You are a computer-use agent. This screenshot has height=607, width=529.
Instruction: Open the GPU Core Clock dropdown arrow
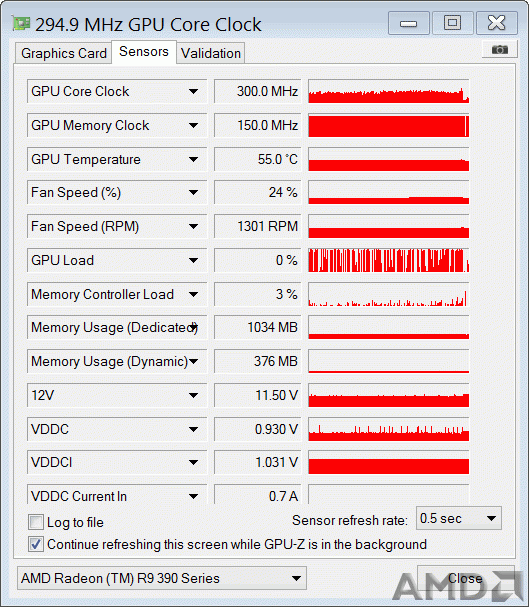[193, 91]
